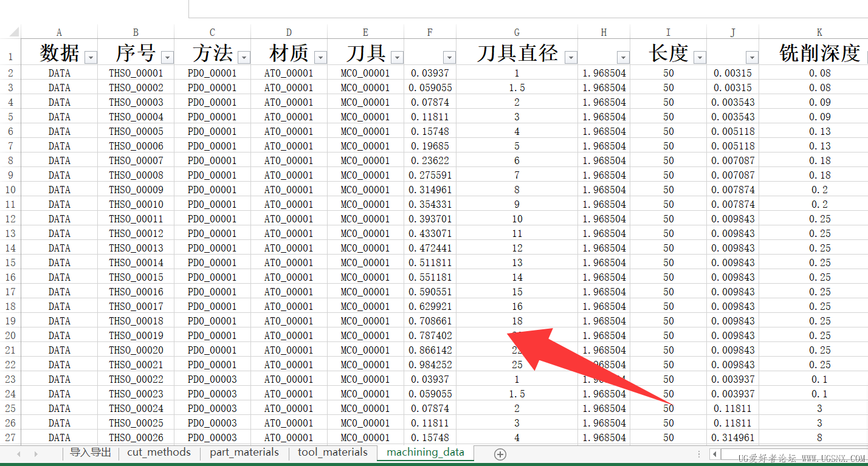Screen dimensions: 868x466
Task: Click horizontal scrollbar left arrow
Action: pyautogui.click(x=715, y=454)
